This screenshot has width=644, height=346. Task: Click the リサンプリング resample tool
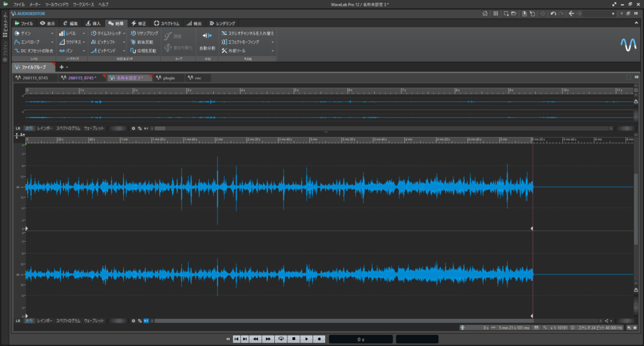click(x=147, y=33)
